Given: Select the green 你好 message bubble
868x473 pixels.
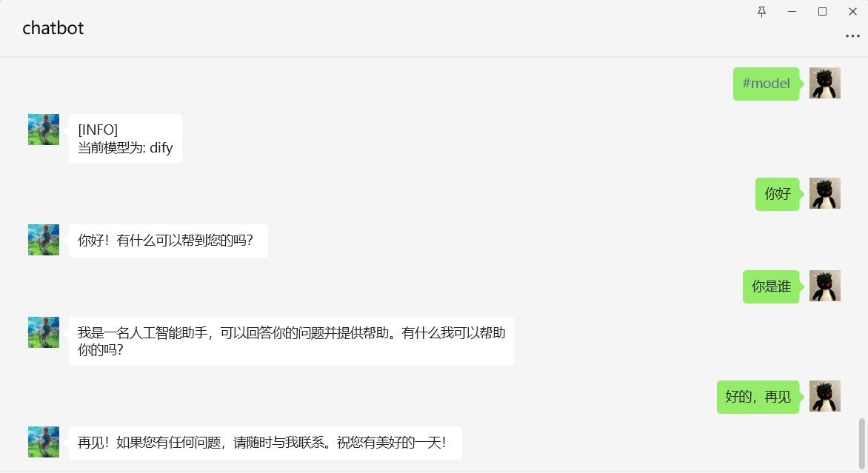Looking at the screenshot, I should tap(777, 194).
